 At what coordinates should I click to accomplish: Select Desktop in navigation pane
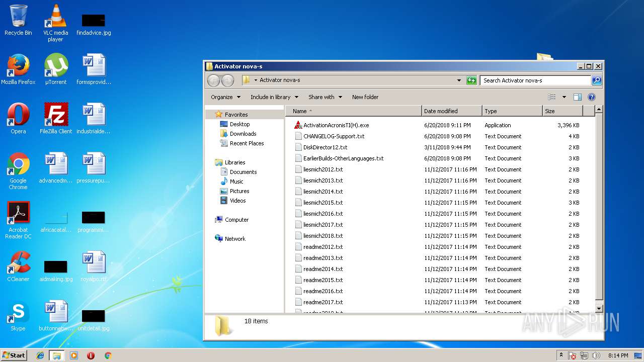(239, 124)
